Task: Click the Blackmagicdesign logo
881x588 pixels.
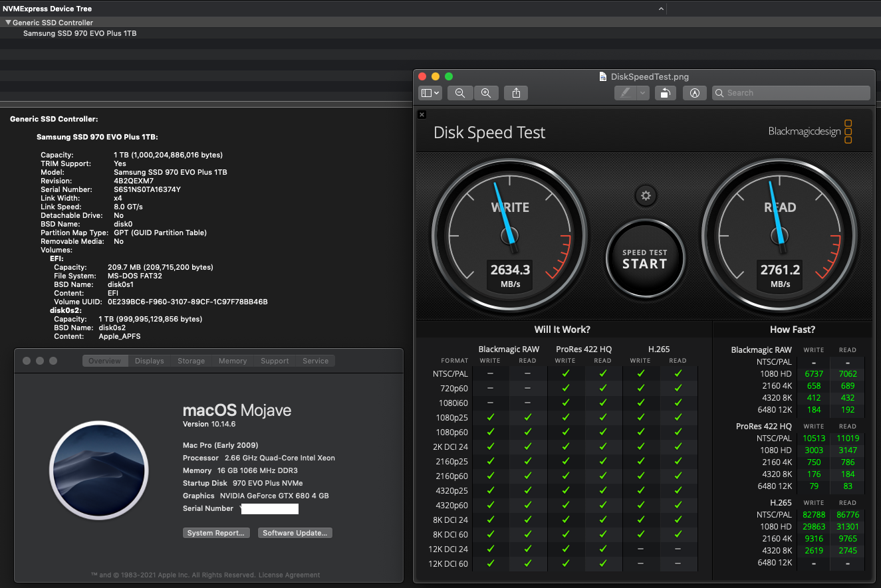Action: point(811,132)
